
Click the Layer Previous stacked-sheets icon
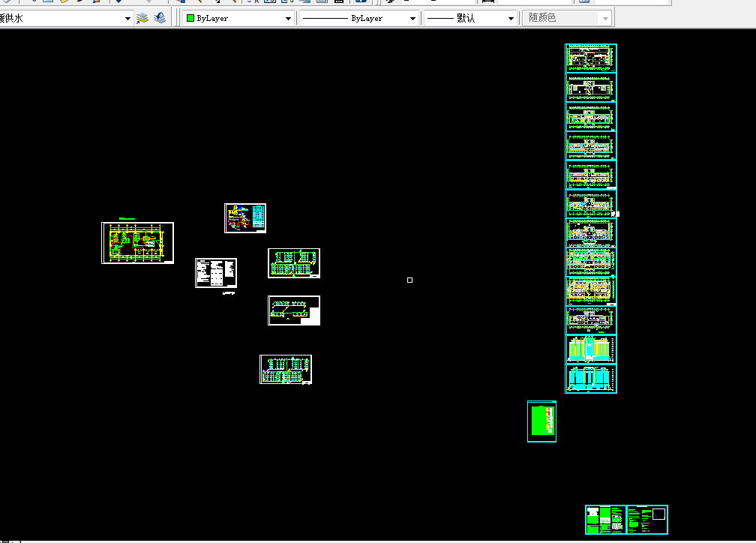click(160, 18)
